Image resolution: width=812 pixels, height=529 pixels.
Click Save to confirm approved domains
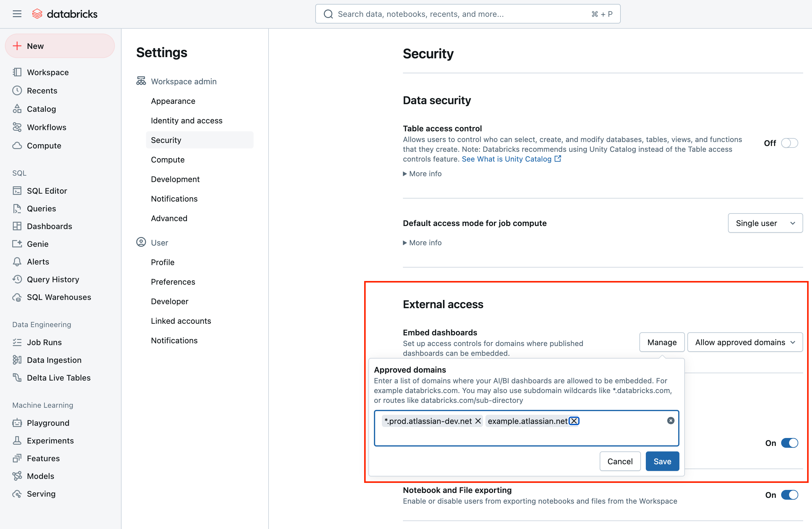pyautogui.click(x=662, y=462)
